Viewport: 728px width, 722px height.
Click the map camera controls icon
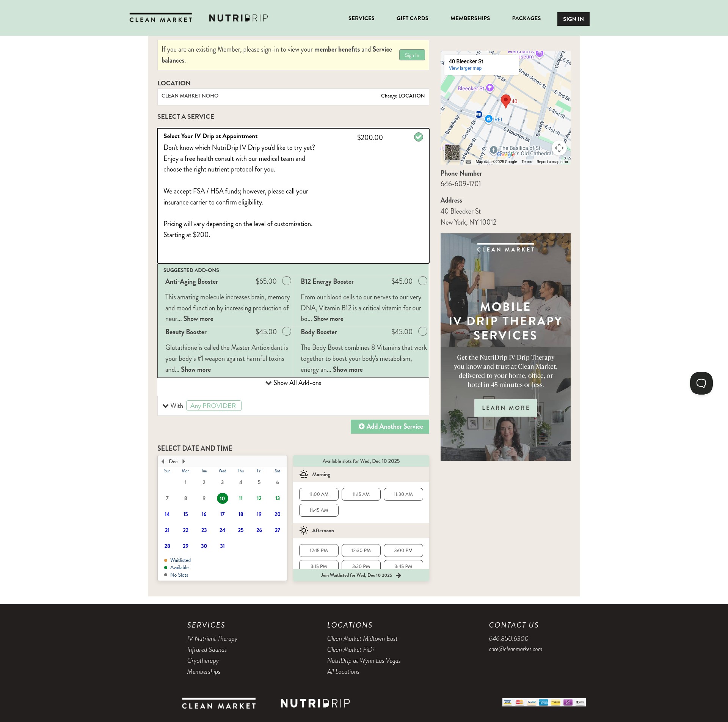[559, 148]
